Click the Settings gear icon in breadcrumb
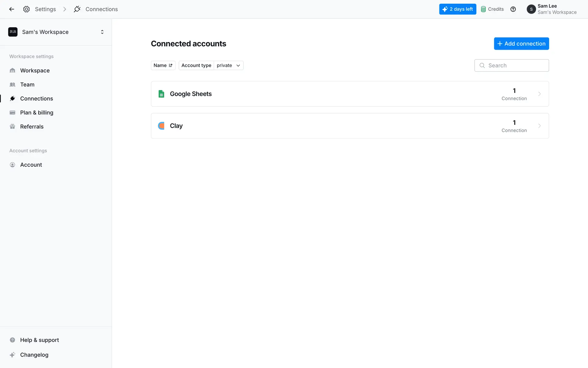 (27, 9)
